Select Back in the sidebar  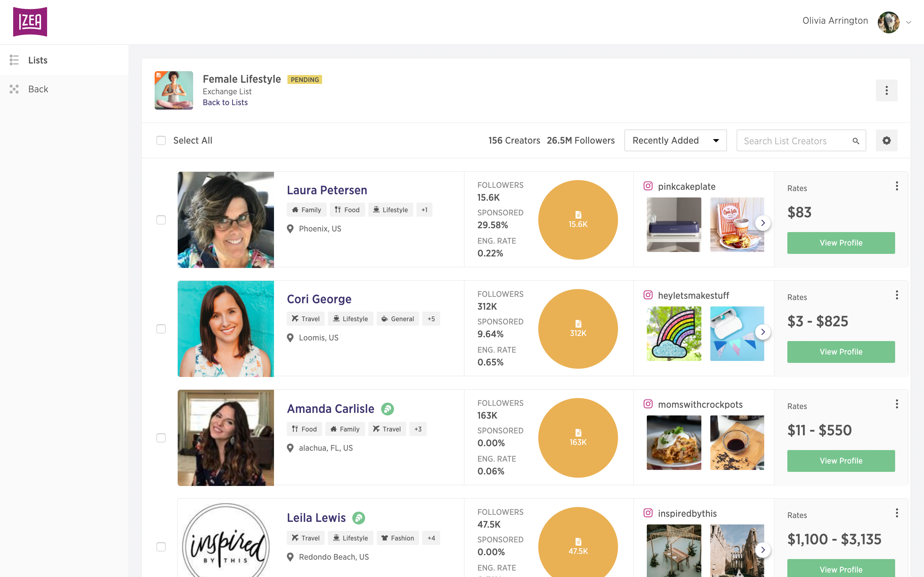pyautogui.click(x=38, y=89)
